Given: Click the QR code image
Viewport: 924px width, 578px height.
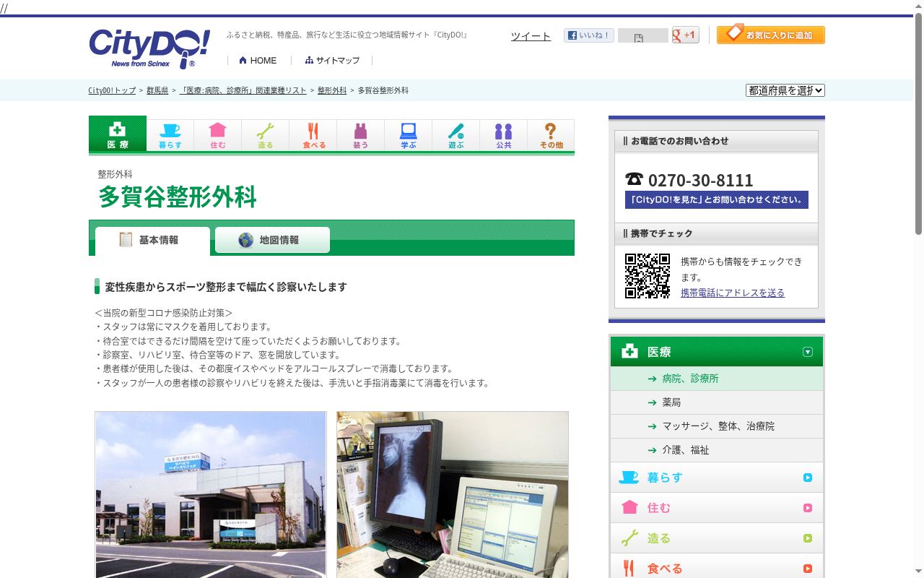Looking at the screenshot, I should tap(648, 276).
